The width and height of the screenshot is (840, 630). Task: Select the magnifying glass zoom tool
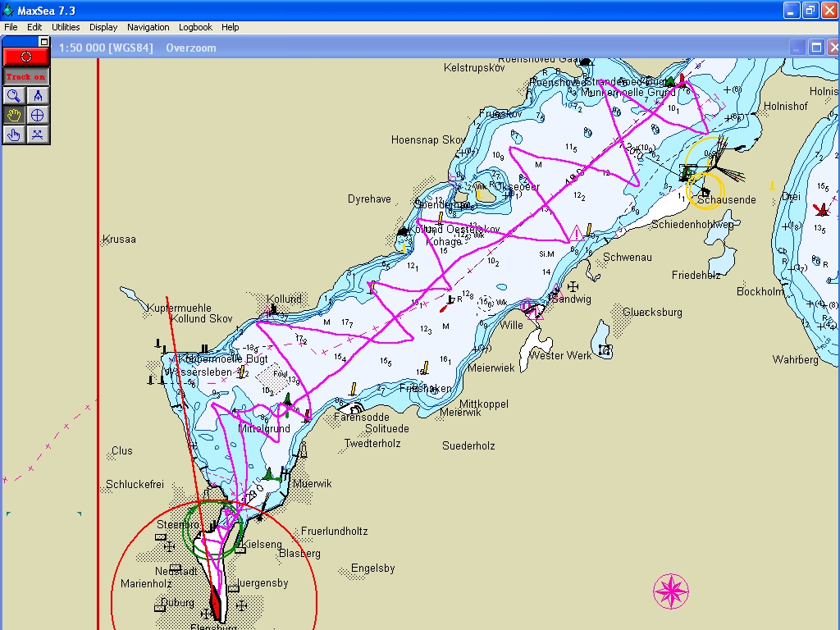[x=14, y=96]
